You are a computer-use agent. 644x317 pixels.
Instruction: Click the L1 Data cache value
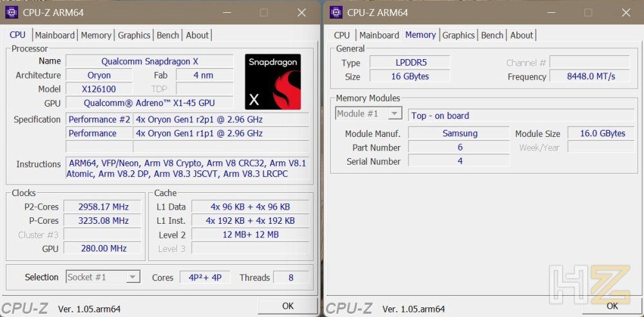250,206
